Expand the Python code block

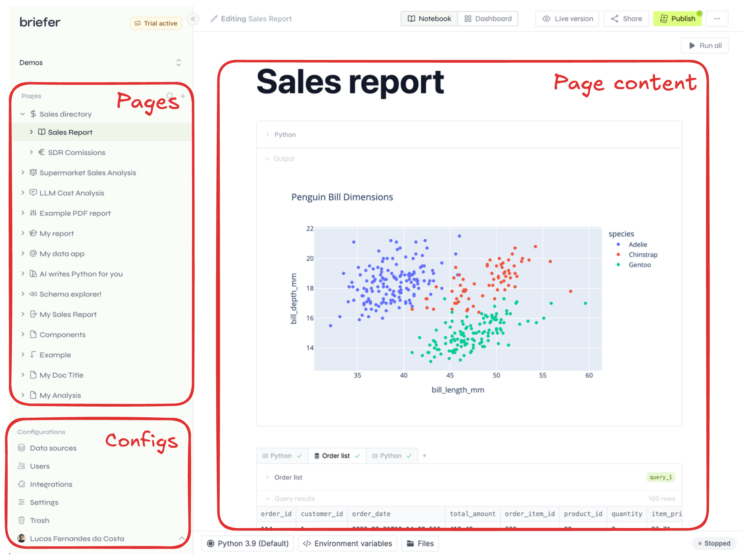[267, 134]
